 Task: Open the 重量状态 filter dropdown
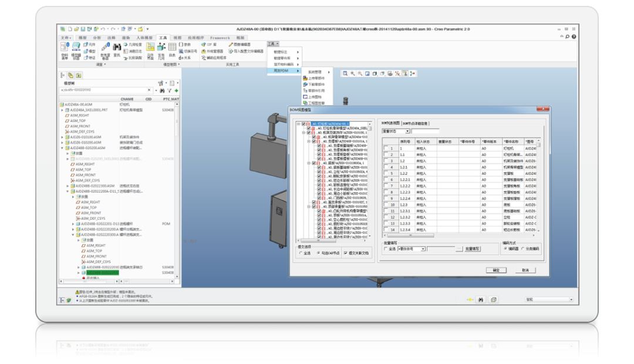click(x=407, y=131)
